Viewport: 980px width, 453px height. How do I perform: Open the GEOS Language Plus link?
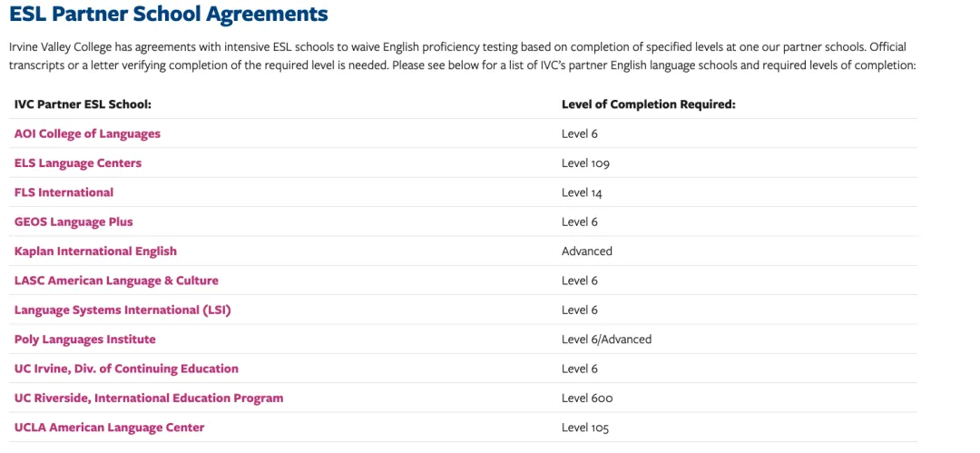click(x=73, y=222)
